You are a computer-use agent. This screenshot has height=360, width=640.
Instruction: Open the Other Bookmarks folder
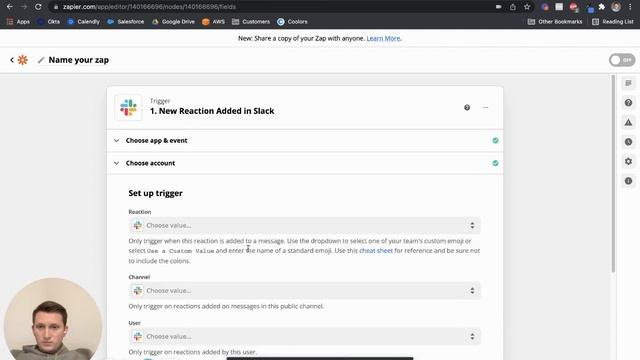(555, 22)
